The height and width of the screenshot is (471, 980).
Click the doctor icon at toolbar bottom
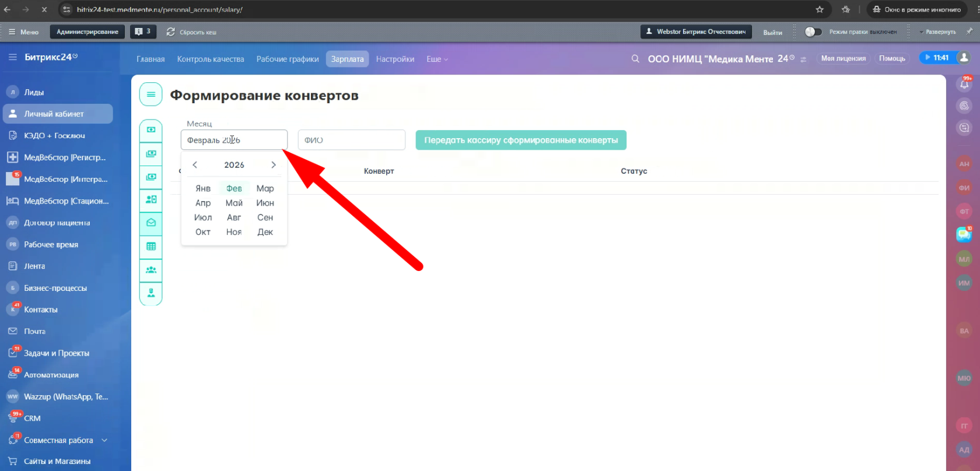click(x=151, y=293)
